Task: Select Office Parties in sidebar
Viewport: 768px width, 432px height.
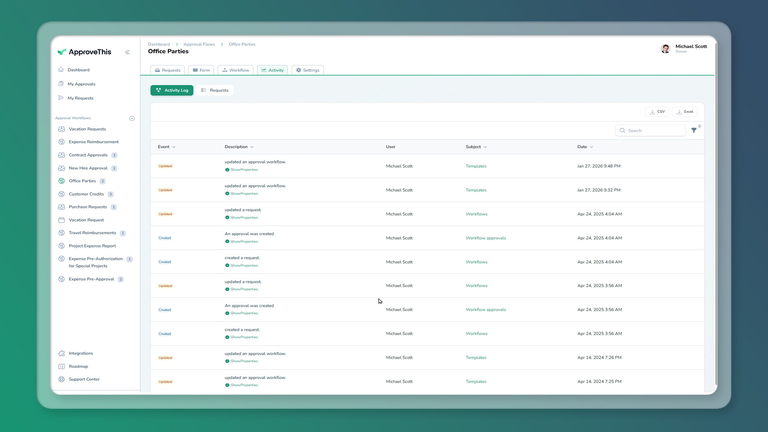Action: [81, 181]
